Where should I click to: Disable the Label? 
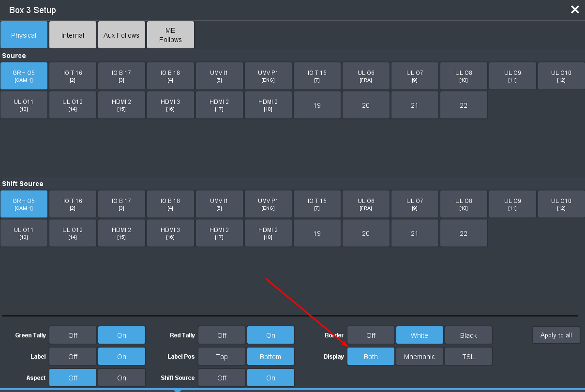[73, 357]
